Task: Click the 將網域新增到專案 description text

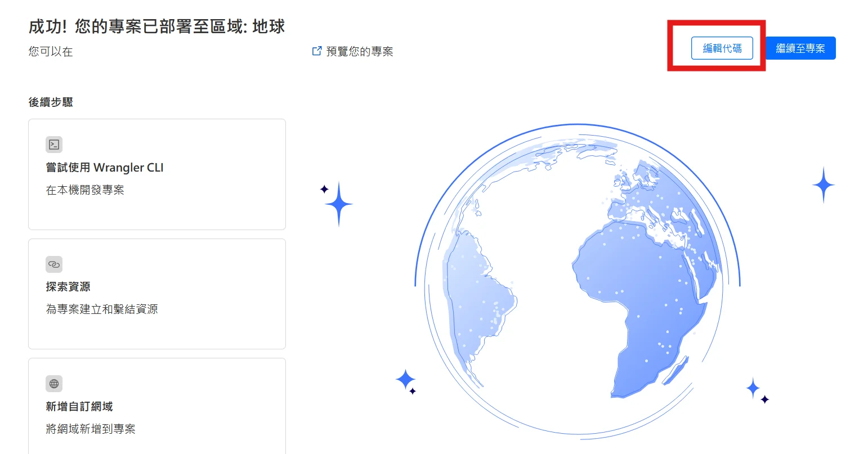Action: 91,429
